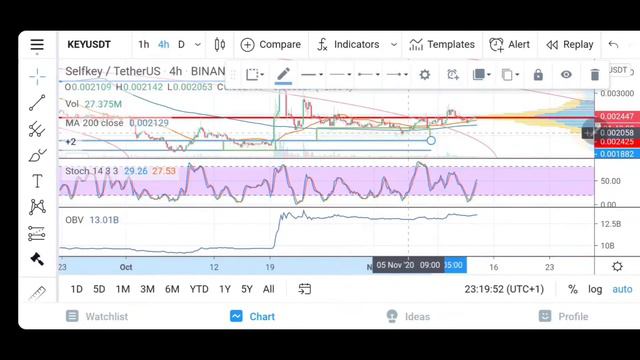Screen dimensions: 640x360
Task: Open the Indicators dialog
Action: click(x=349, y=44)
